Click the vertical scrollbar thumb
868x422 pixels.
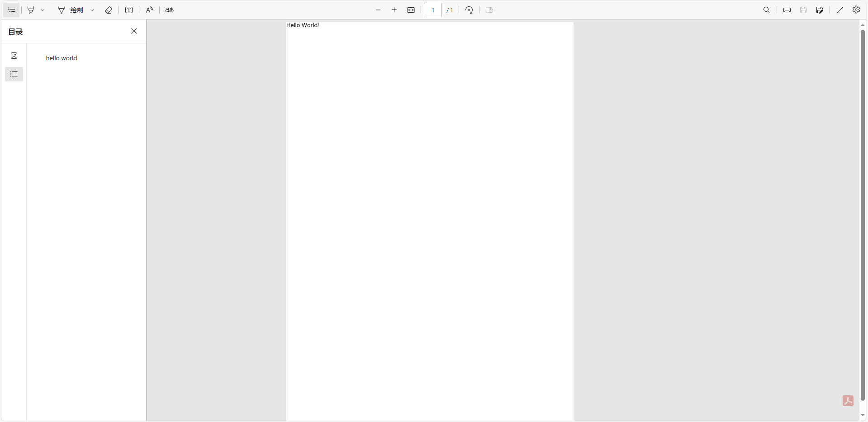[x=863, y=215]
